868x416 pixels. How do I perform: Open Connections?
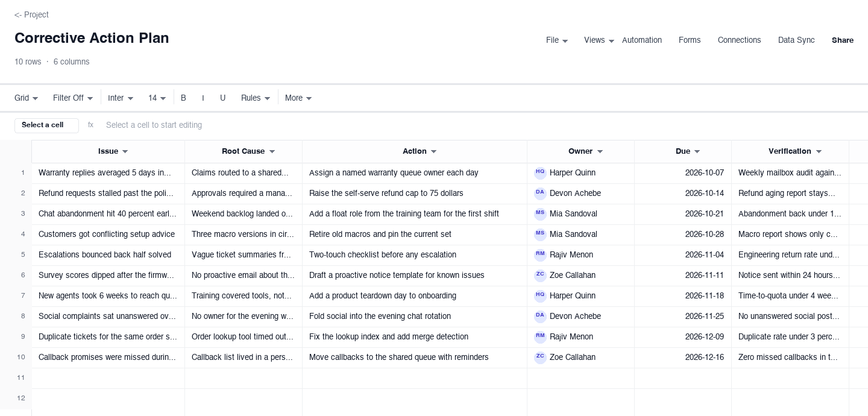coord(739,40)
